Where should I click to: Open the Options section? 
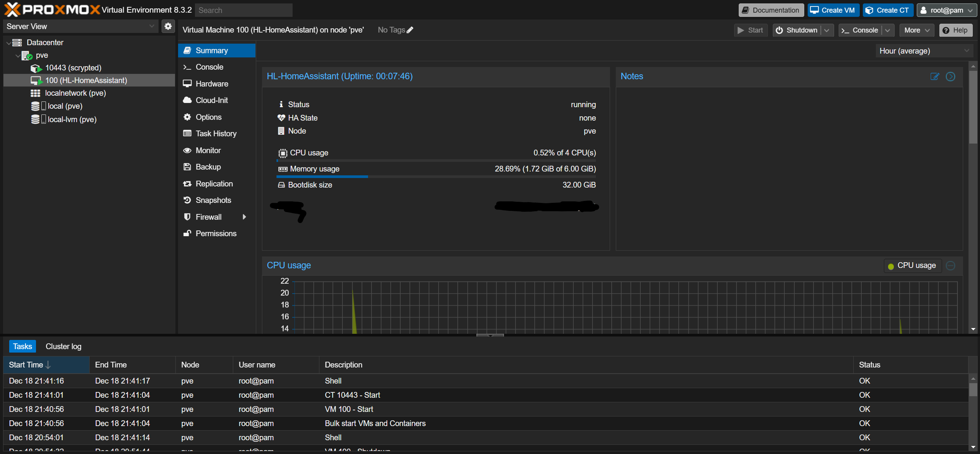click(x=217, y=117)
